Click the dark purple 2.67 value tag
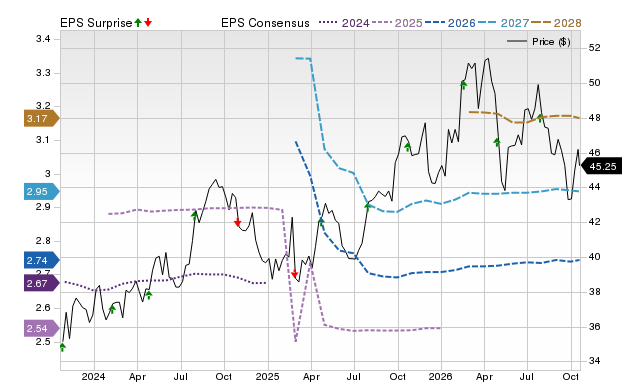The width and height of the screenshot is (640, 382). point(42,283)
